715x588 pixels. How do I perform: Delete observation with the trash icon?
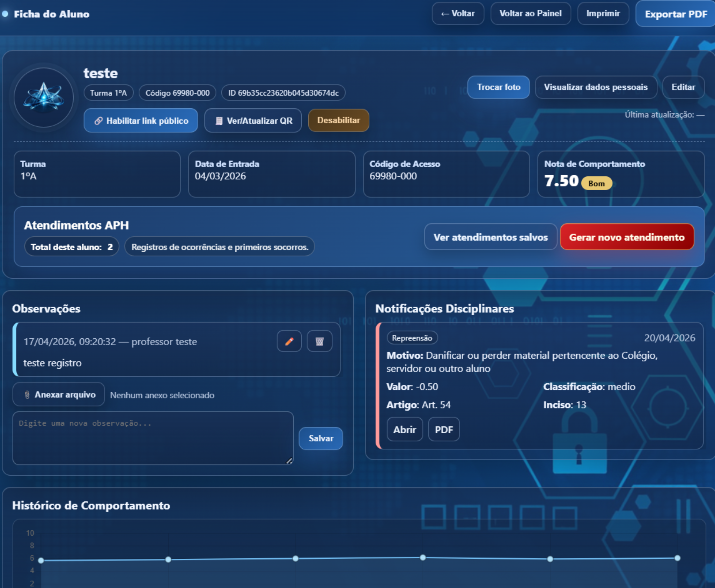click(x=319, y=341)
